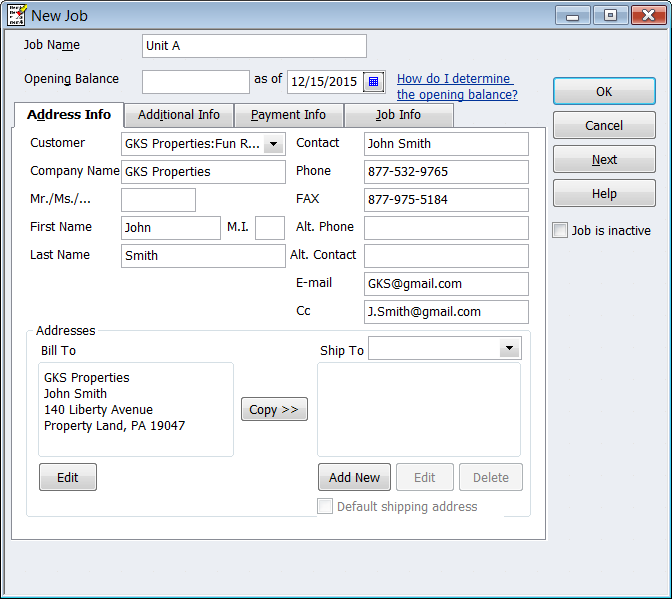Viewport: 672px width, 599px height.
Task: Click the Address Info tab
Action: point(69,115)
